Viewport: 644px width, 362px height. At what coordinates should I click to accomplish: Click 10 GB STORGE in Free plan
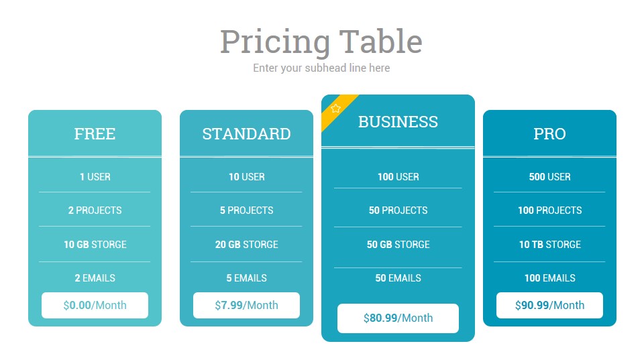pos(95,245)
